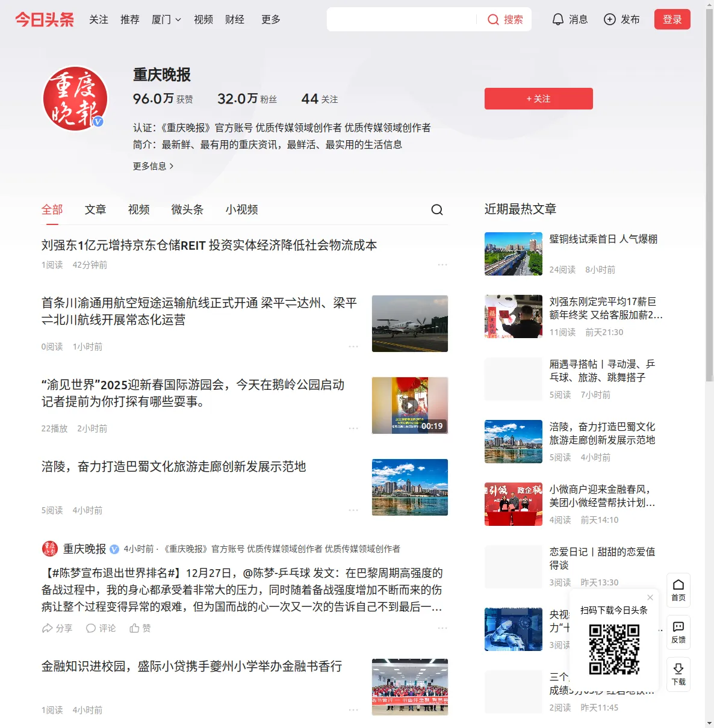Click the 重庆晚报 author name on the micro-post

(85, 549)
